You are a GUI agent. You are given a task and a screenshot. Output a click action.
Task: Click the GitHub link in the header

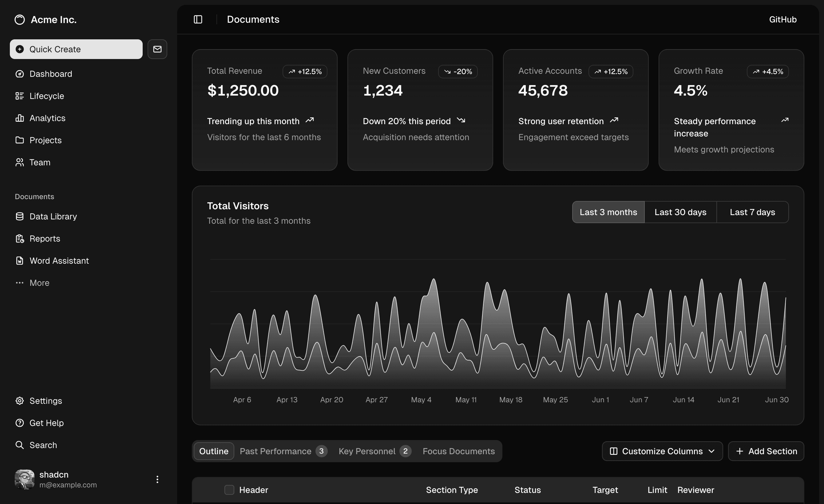782,19
